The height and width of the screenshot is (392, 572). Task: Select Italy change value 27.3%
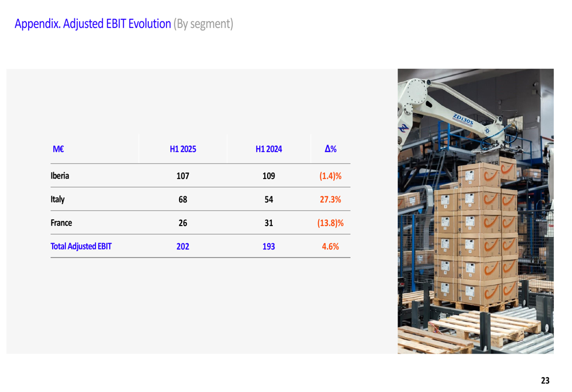click(331, 199)
